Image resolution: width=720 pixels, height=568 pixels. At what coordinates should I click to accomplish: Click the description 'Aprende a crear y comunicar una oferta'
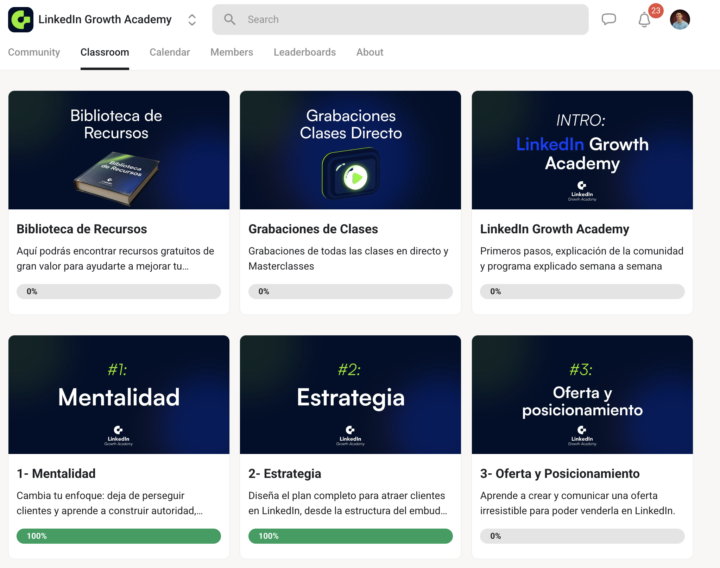click(578, 503)
